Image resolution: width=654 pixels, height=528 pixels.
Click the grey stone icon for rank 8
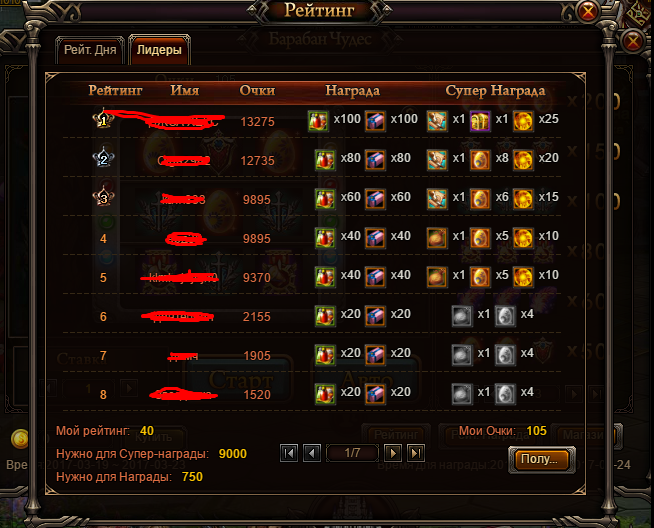coord(462,394)
